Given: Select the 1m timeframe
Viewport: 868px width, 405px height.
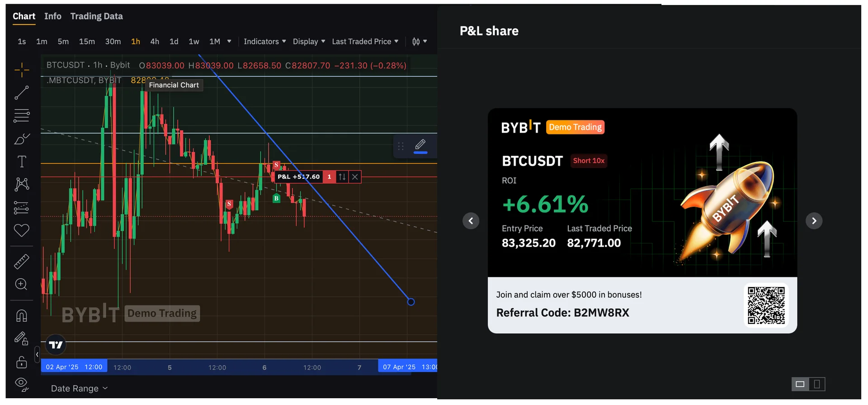Looking at the screenshot, I should pos(42,42).
